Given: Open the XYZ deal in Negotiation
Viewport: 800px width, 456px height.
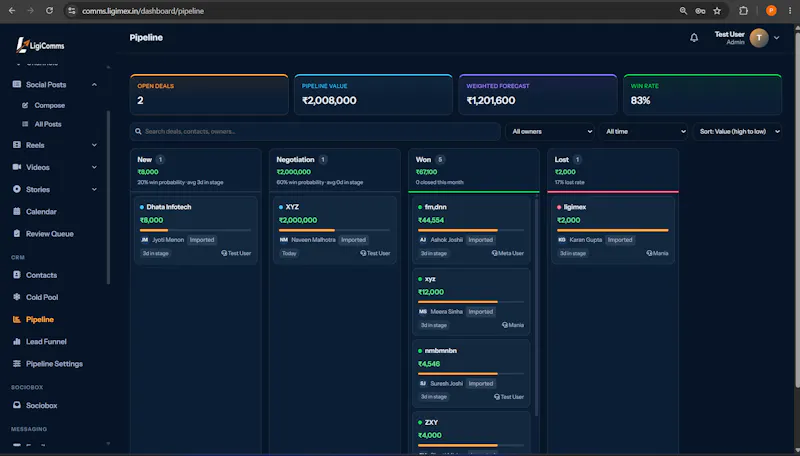Looking at the screenshot, I should coord(335,230).
